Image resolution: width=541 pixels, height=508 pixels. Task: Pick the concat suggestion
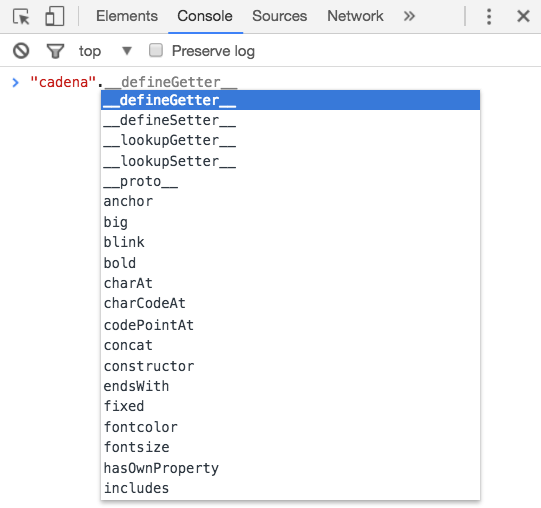tap(290, 345)
